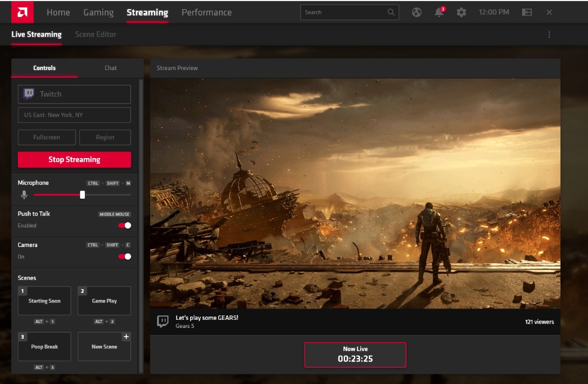This screenshot has height=384, width=588.
Task: Select the Game Play scene
Action: [104, 301]
